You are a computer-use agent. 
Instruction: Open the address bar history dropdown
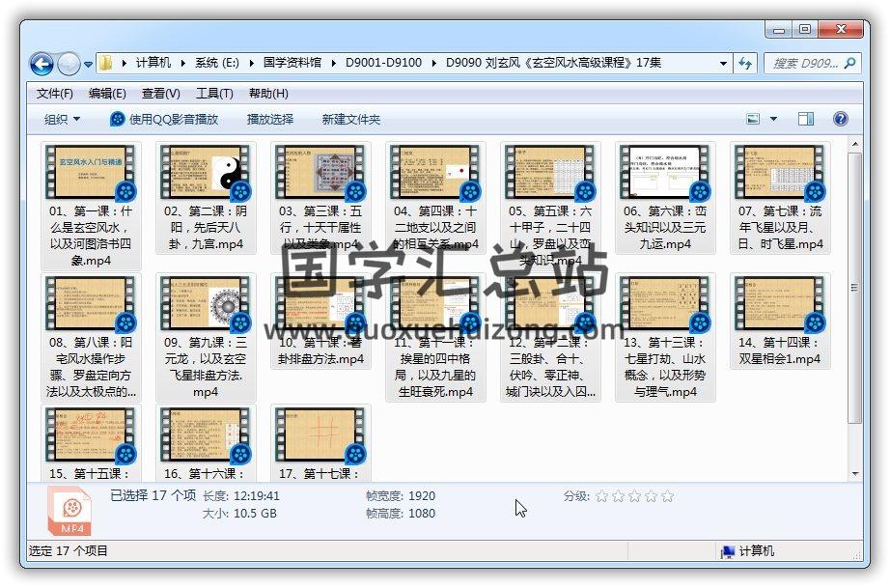(723, 63)
